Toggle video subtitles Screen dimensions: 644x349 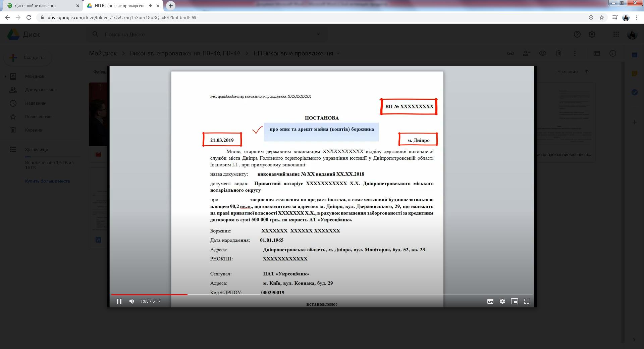point(490,301)
